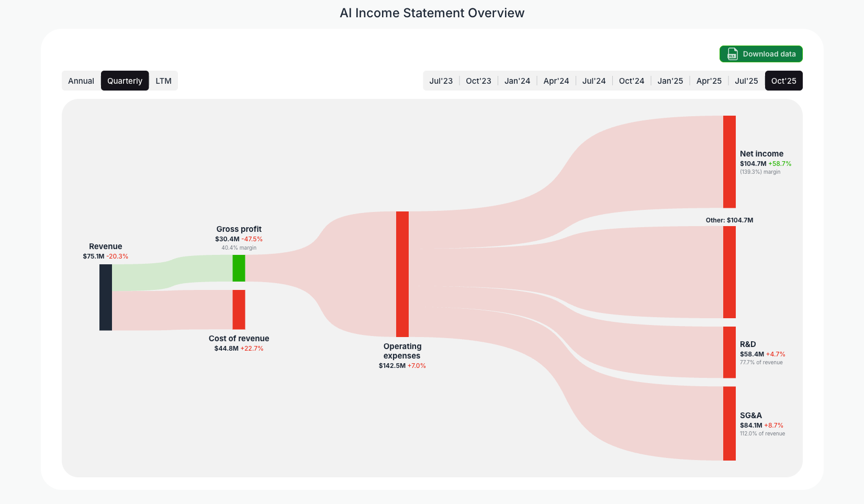Click the dark Revenue node bar

(x=105, y=297)
